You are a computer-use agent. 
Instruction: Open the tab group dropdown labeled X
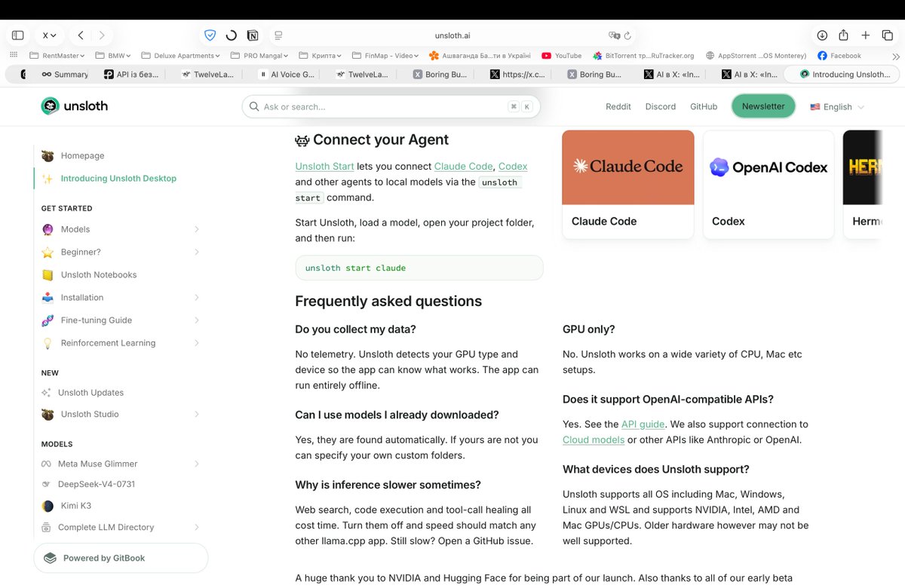click(x=49, y=35)
